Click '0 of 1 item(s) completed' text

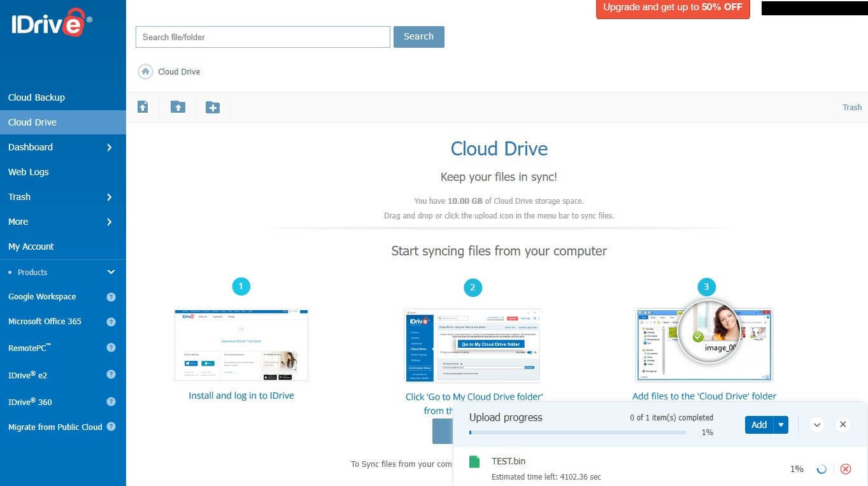671,418
